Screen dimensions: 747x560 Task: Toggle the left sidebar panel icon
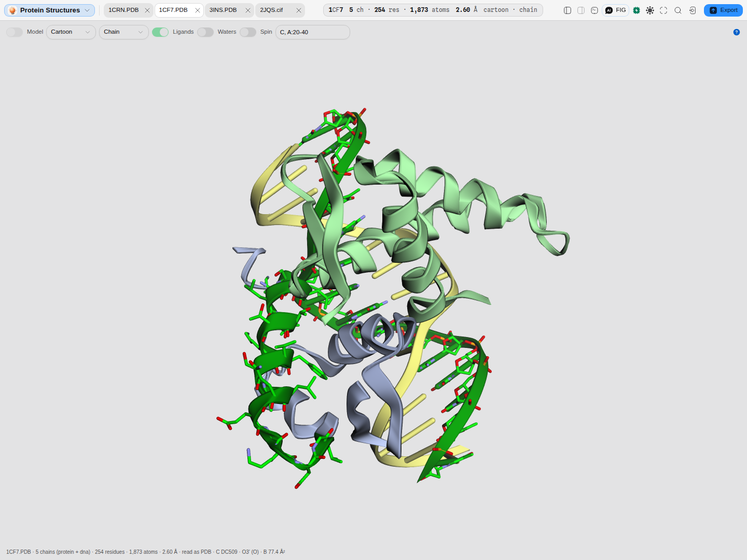click(x=568, y=10)
